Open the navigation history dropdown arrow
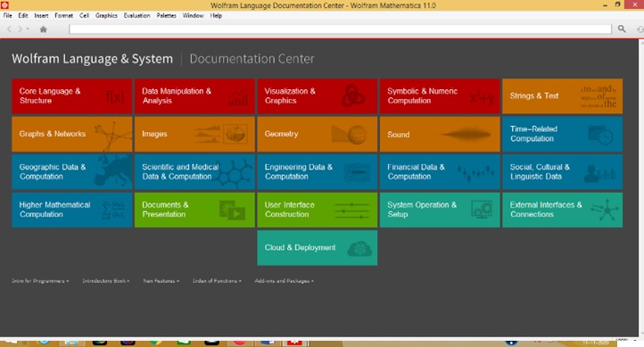This screenshot has height=347, width=644. pos(28,29)
